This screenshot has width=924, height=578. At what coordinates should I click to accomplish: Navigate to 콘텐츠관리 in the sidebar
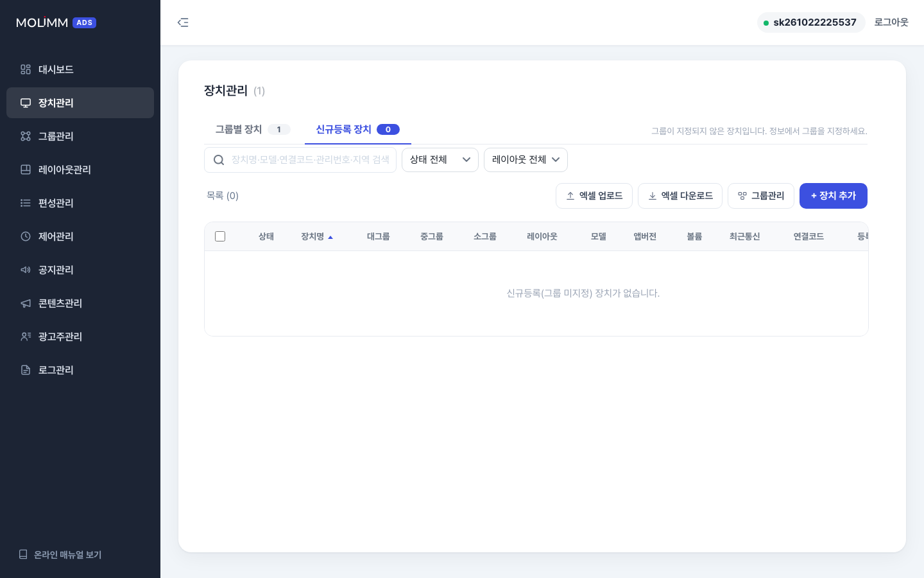pyautogui.click(x=80, y=303)
